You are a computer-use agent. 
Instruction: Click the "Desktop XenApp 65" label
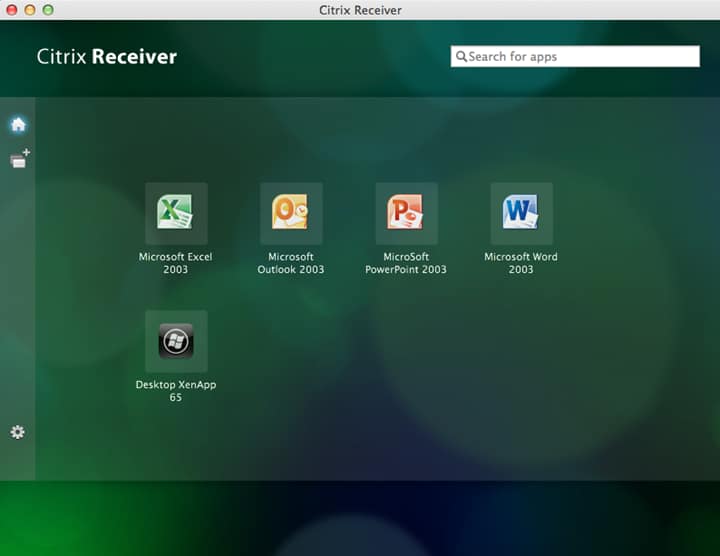coord(175,391)
